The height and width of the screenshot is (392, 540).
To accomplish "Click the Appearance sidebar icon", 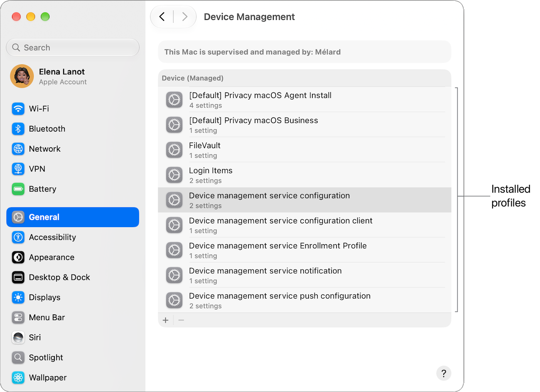I will [18, 257].
